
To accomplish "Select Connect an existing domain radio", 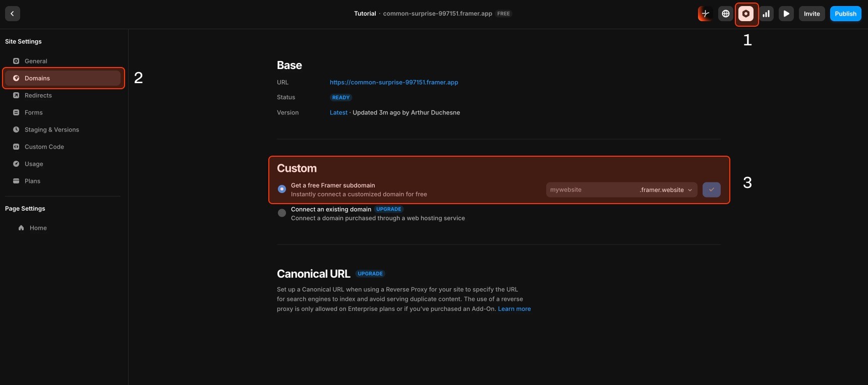I will (282, 213).
